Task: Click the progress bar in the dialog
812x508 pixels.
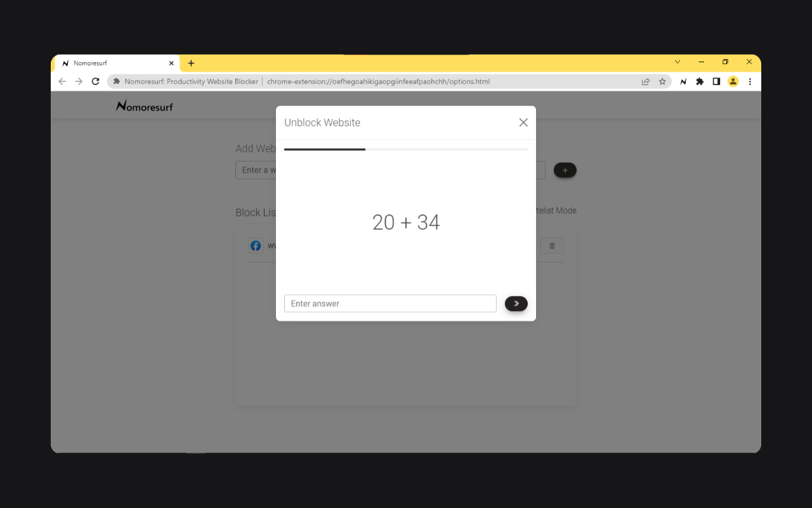Action: pyautogui.click(x=406, y=149)
